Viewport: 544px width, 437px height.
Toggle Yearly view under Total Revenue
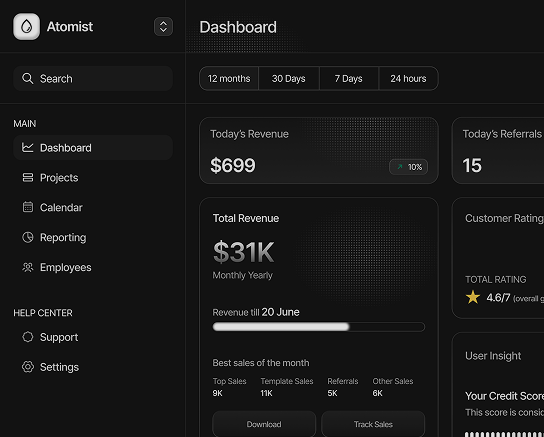point(258,275)
